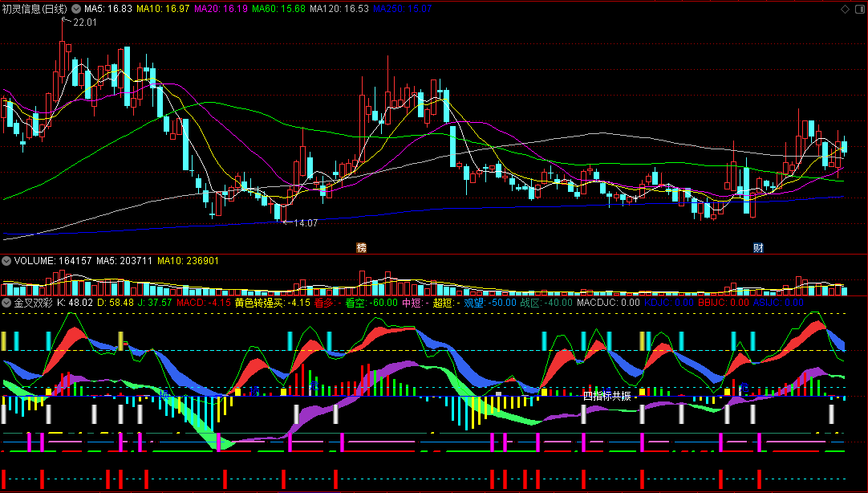This screenshot has width=868, height=493.
Task: Expand the VOLUME indicator dropdown arrow
Action: point(6,261)
